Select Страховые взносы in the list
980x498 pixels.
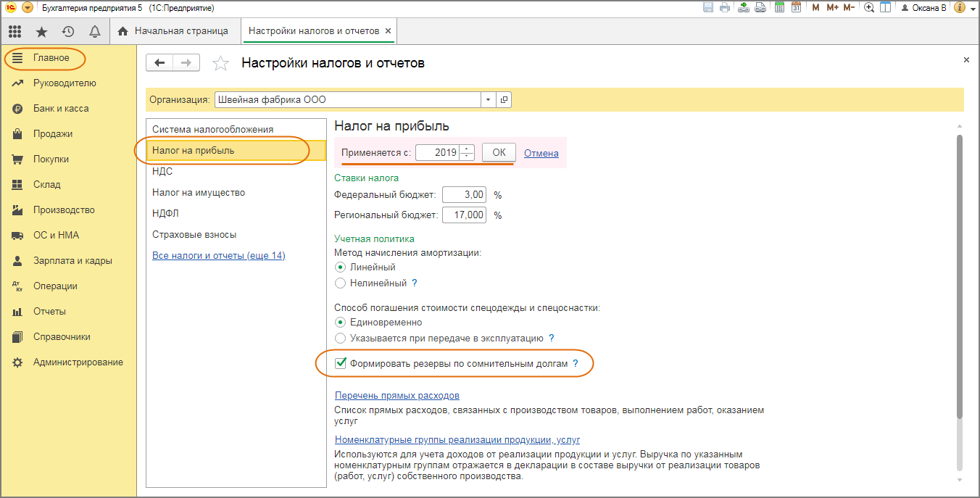coord(236,235)
